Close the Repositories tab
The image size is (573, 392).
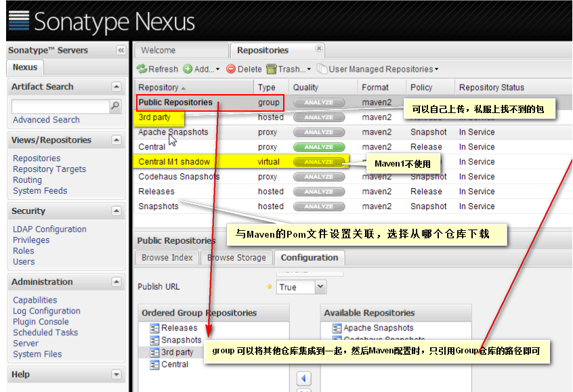click(x=319, y=48)
